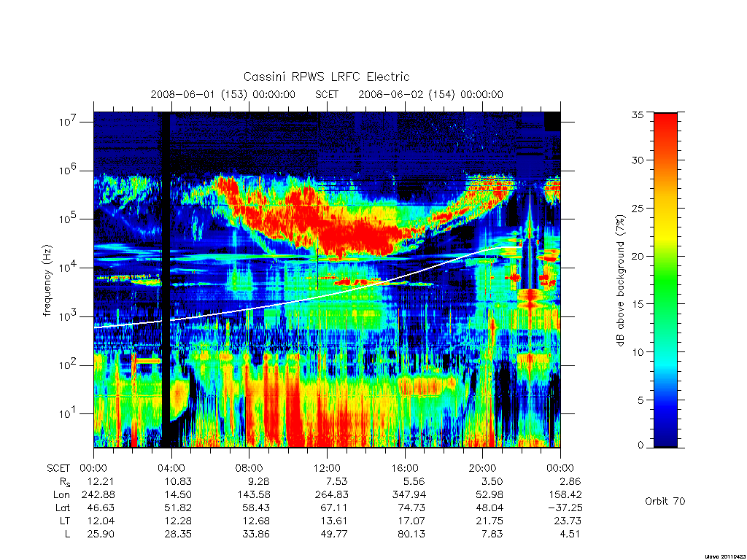
Task: Click the 'L' row label
Action: point(68,534)
